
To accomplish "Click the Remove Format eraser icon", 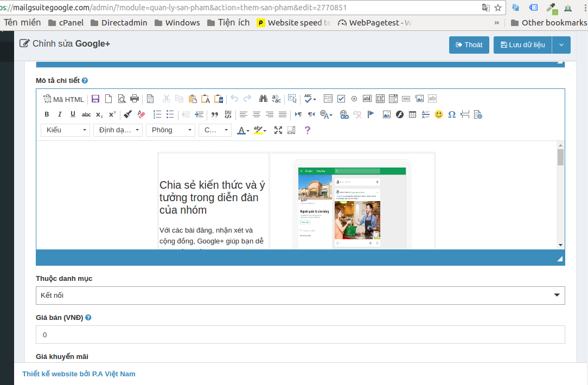I will click(x=142, y=114).
